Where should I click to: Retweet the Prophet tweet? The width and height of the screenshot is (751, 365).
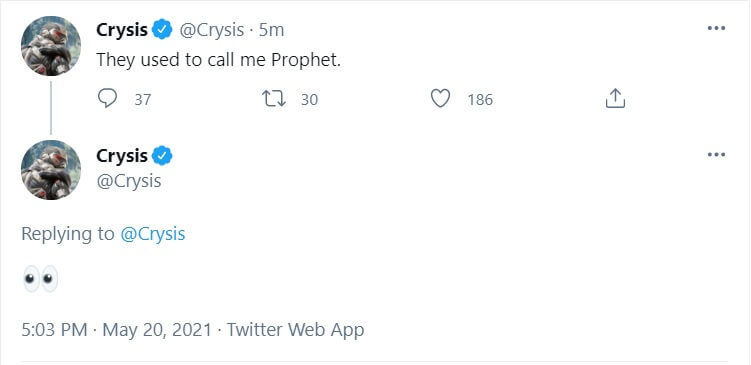coord(274,99)
